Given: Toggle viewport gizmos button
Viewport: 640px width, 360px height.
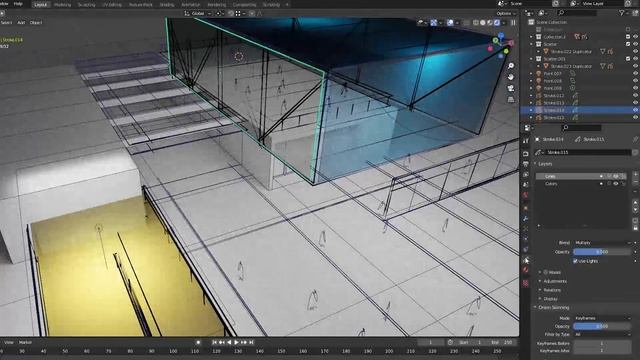Looking at the screenshot, I should pyautogui.click(x=433, y=23).
